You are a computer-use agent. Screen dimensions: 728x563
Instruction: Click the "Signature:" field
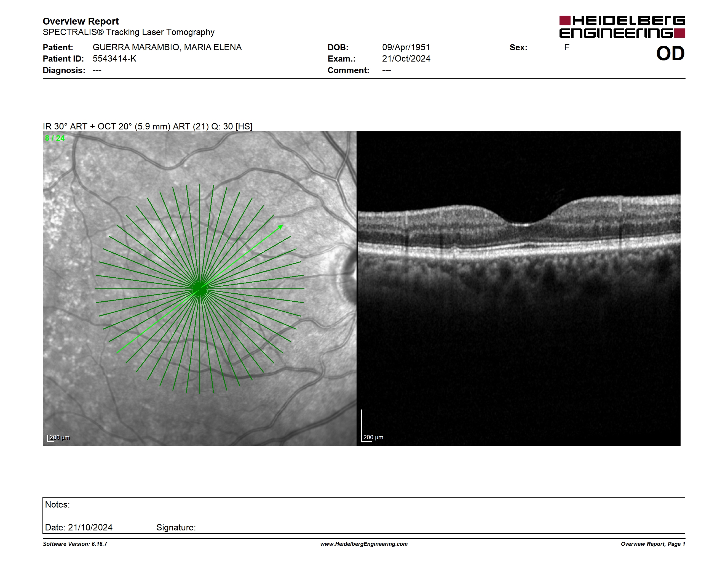pyautogui.click(x=176, y=528)
